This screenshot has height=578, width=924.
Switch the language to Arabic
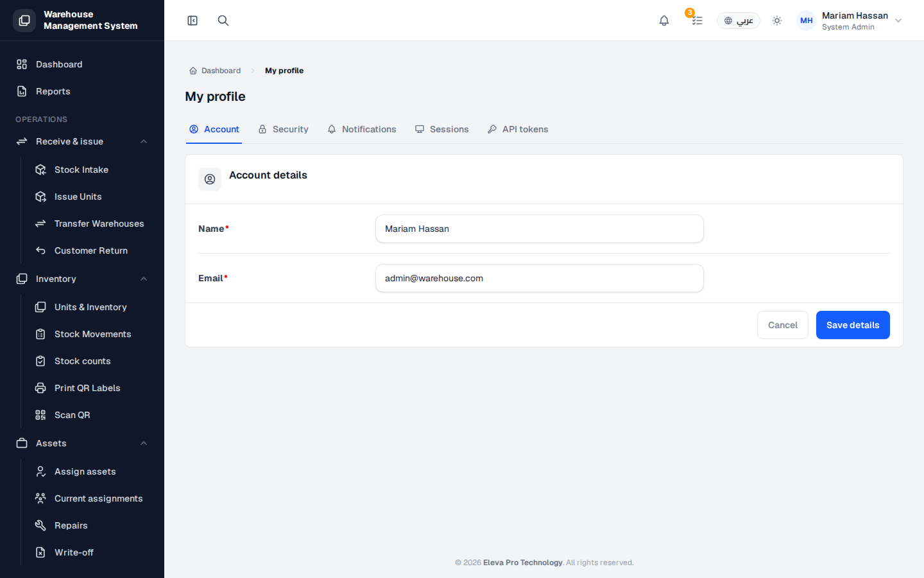(739, 21)
